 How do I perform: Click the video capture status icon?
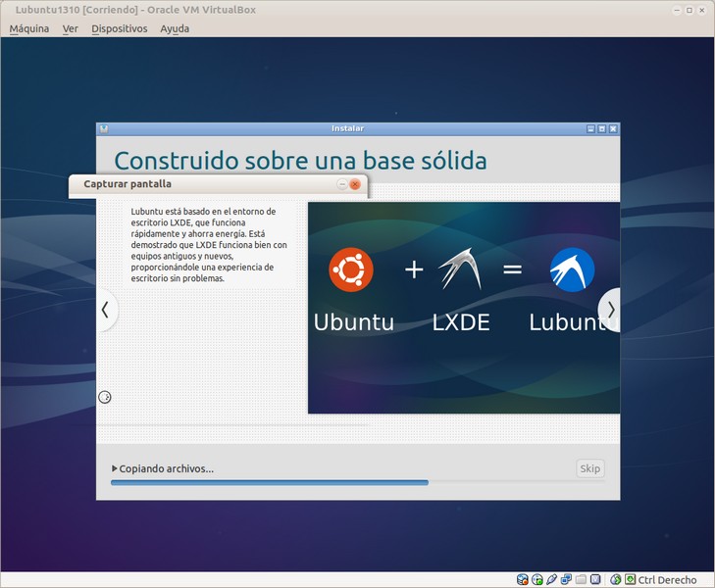(594, 580)
